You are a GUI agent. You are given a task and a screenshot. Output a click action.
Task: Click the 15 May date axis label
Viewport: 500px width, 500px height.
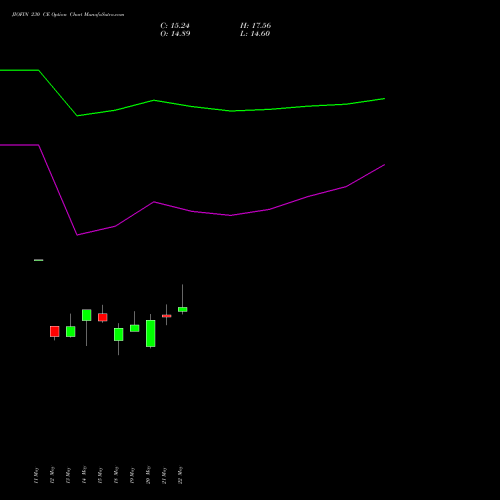coord(100,475)
